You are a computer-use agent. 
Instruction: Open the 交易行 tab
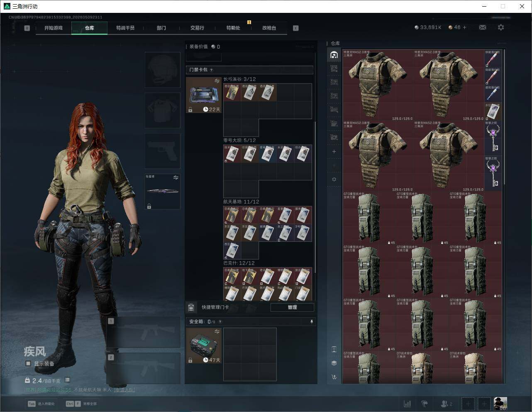pyautogui.click(x=197, y=28)
